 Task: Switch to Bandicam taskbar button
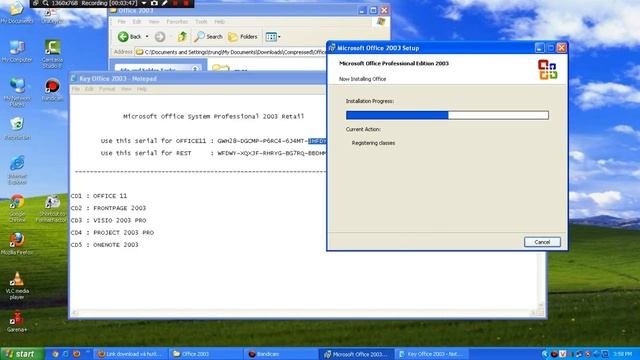tap(281, 354)
